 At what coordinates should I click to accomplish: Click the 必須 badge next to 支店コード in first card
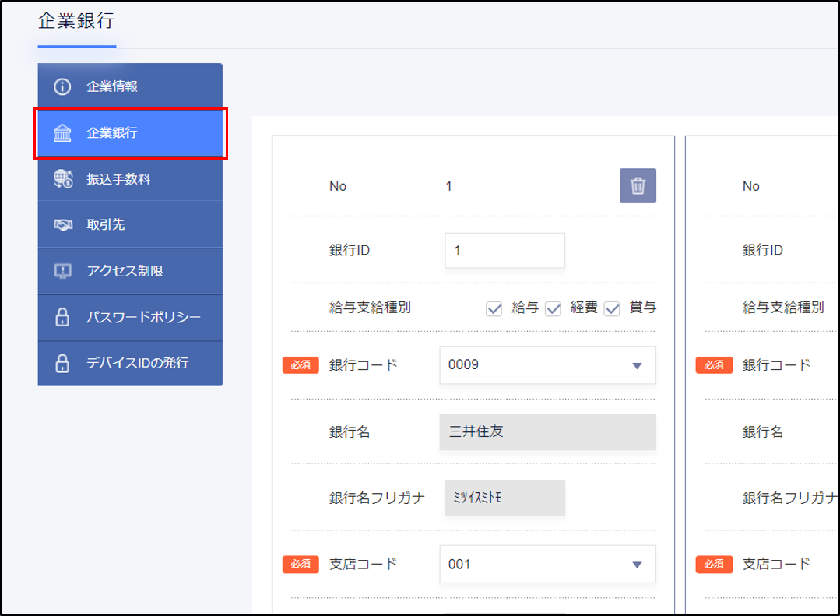[x=301, y=564]
